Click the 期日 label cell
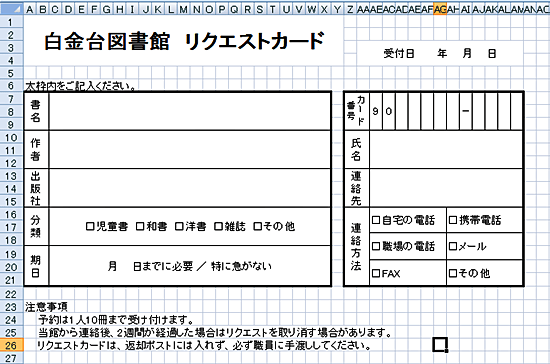 click(x=36, y=266)
